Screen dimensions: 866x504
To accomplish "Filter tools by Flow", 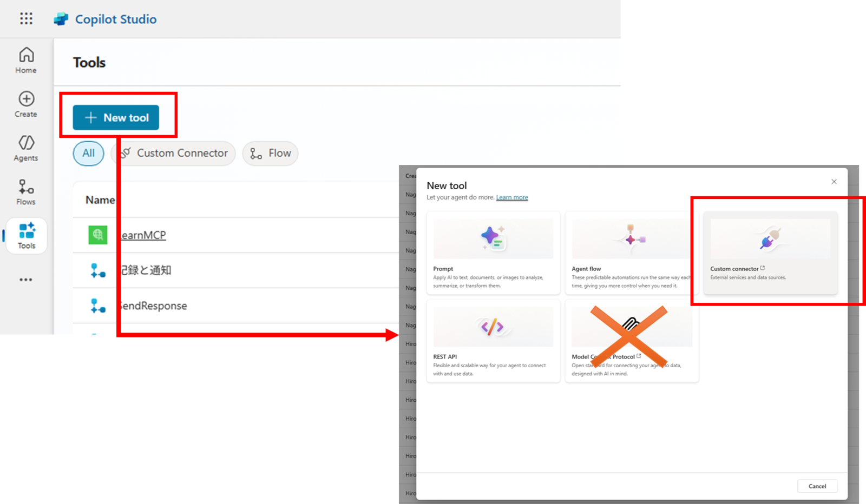I will pos(270,153).
